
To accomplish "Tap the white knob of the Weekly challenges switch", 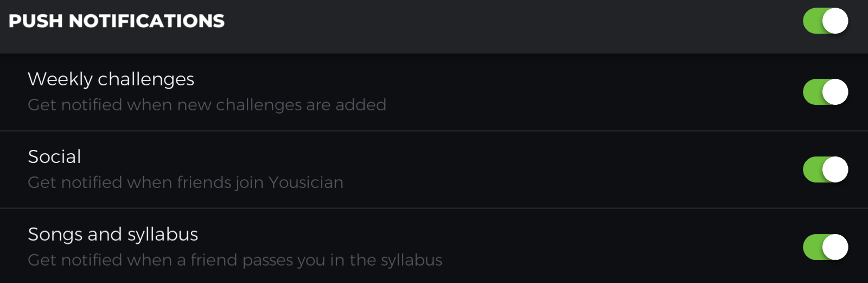I will point(835,92).
